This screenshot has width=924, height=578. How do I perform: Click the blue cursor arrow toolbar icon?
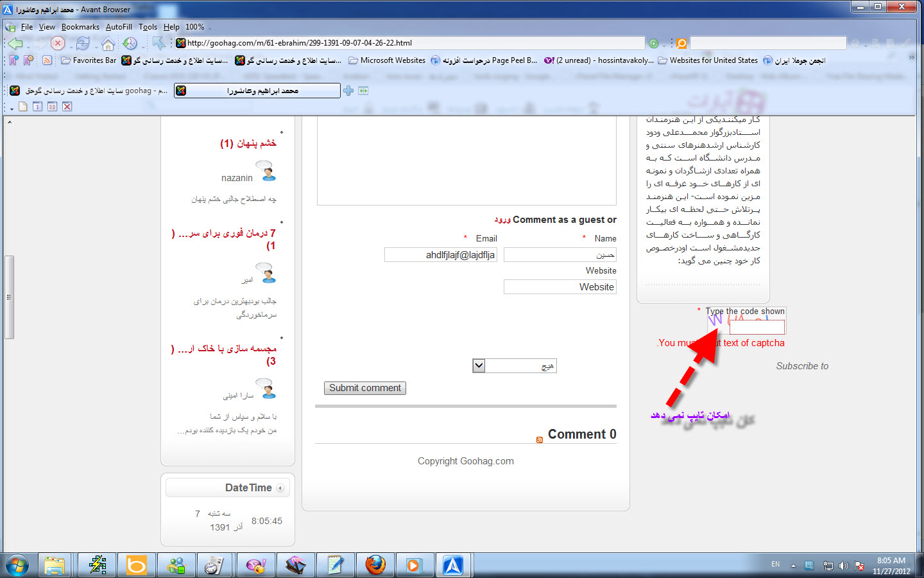pos(158,43)
